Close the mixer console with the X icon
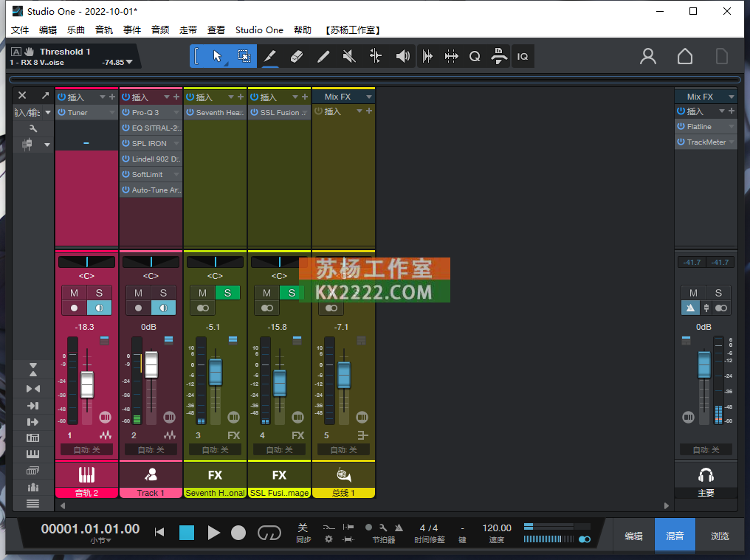Viewport: 750px width, 560px height. point(22,95)
